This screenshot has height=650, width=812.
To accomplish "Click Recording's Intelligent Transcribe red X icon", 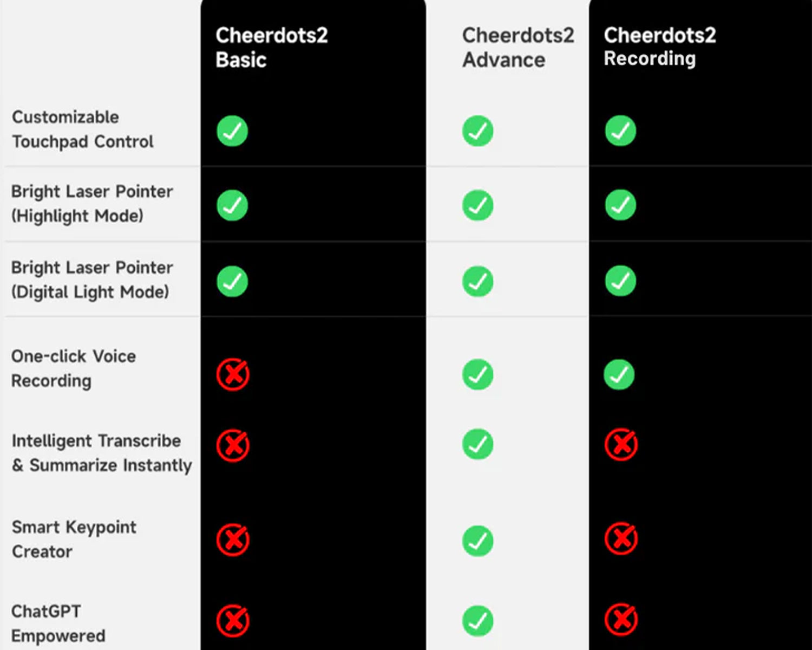I will pos(621,444).
